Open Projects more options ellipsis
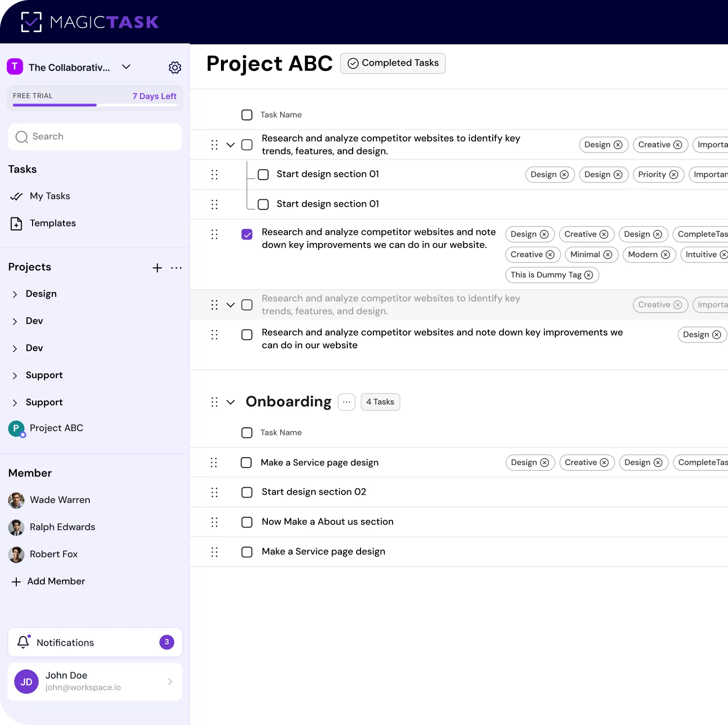 [177, 268]
